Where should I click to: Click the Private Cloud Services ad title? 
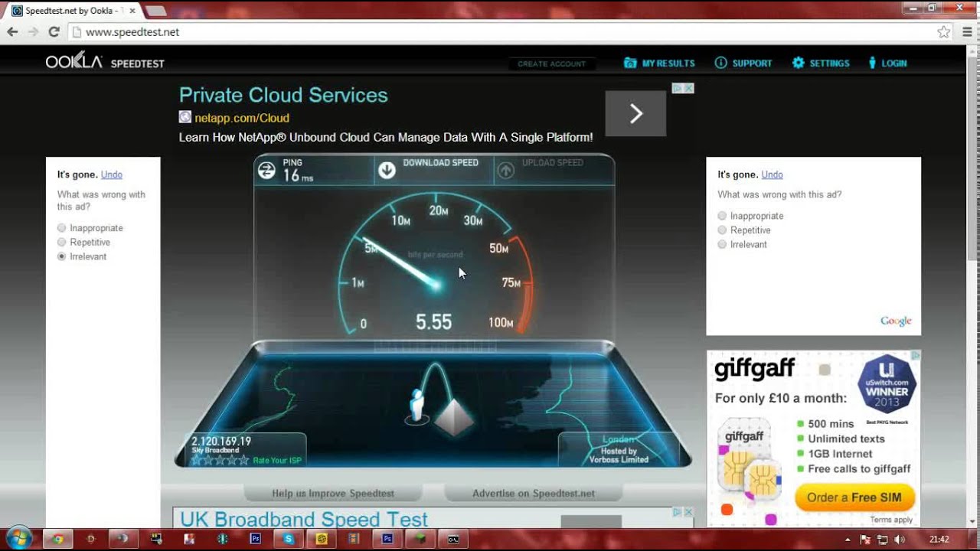pos(283,95)
